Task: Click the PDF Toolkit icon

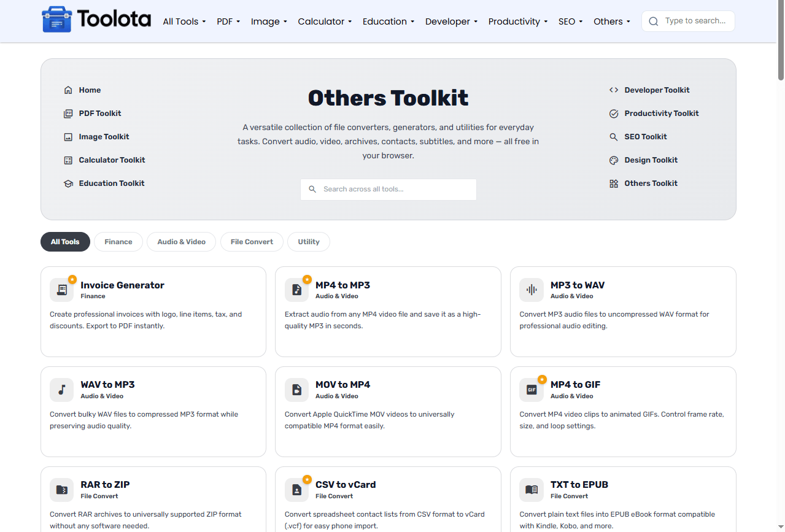Action: pos(68,114)
